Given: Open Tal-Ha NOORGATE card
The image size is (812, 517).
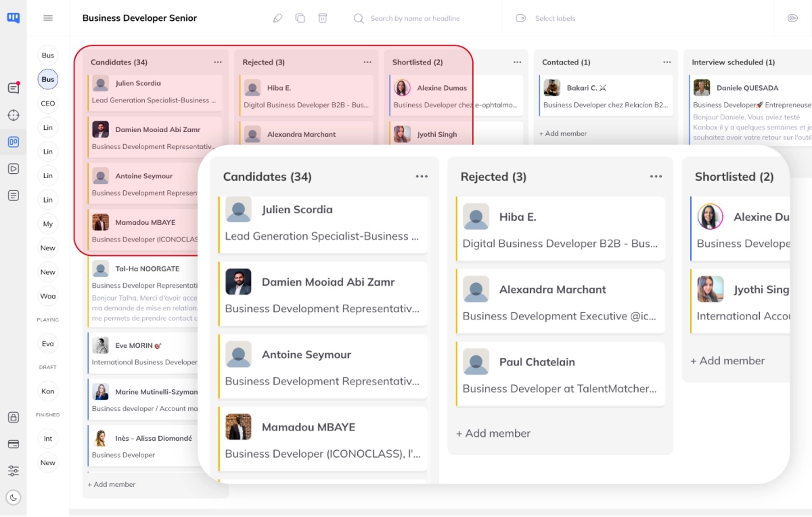Looking at the screenshot, I should pos(143,292).
